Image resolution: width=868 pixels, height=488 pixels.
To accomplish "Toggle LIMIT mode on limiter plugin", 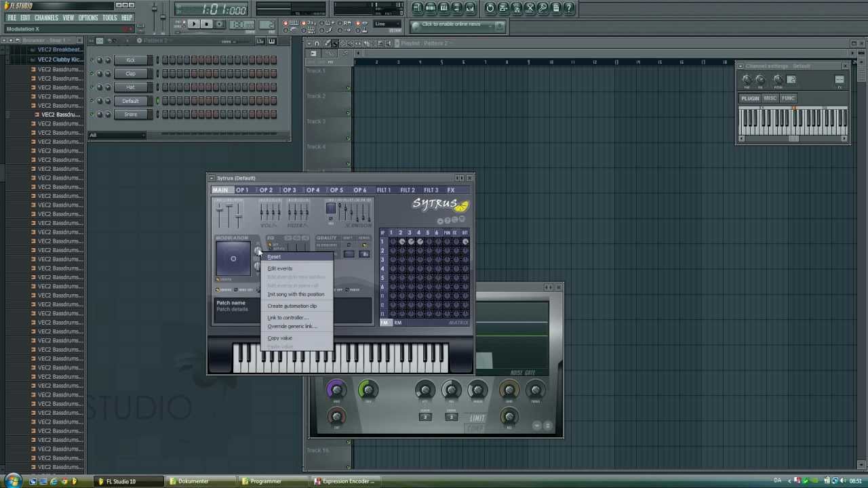I will pyautogui.click(x=477, y=418).
